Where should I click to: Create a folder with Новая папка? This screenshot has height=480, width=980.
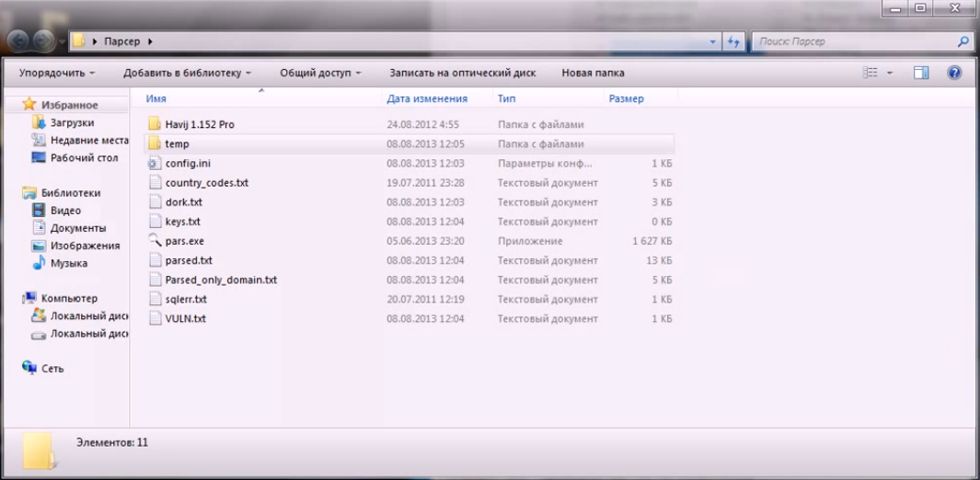coord(593,73)
